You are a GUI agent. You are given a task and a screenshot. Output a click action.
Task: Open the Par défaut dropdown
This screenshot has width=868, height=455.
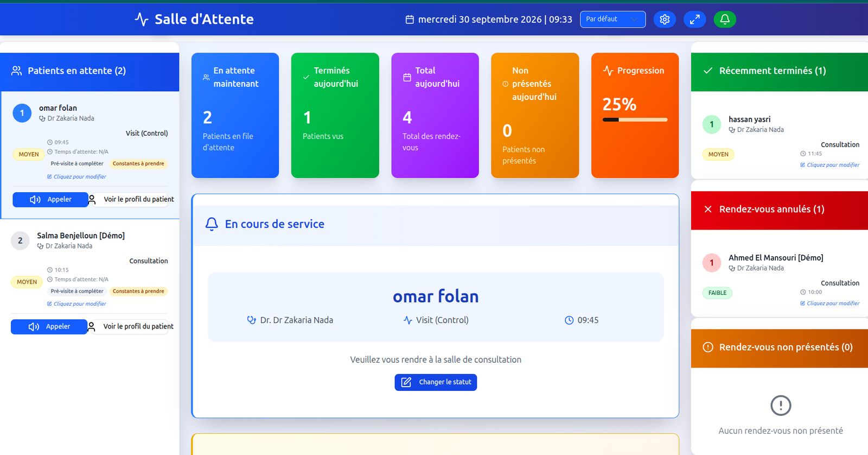[x=612, y=19]
